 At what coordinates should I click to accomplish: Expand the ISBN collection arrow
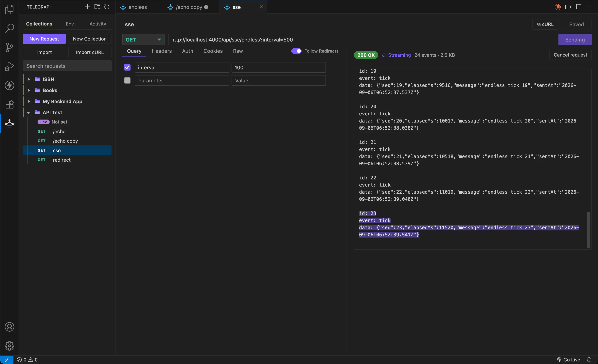pos(29,79)
